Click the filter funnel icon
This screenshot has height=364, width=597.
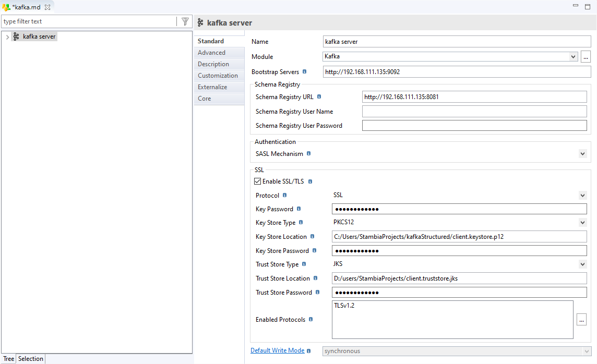tap(185, 21)
